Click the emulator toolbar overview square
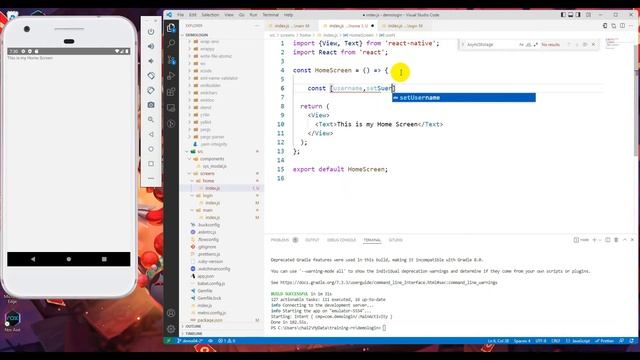Viewport: 640px width, 360px height. tap(151, 164)
